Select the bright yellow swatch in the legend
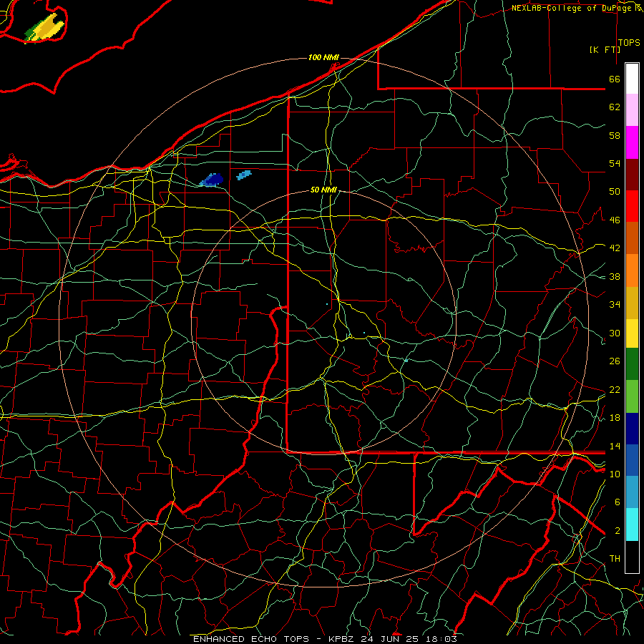This screenshot has width=644, height=644. 632,333
